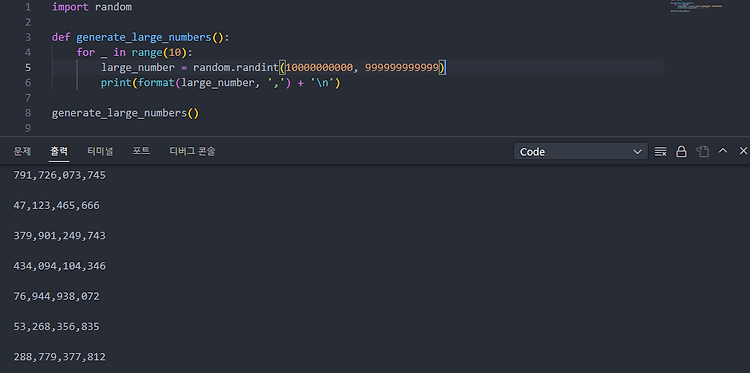Click line number 3 in the gutter

click(x=28, y=37)
